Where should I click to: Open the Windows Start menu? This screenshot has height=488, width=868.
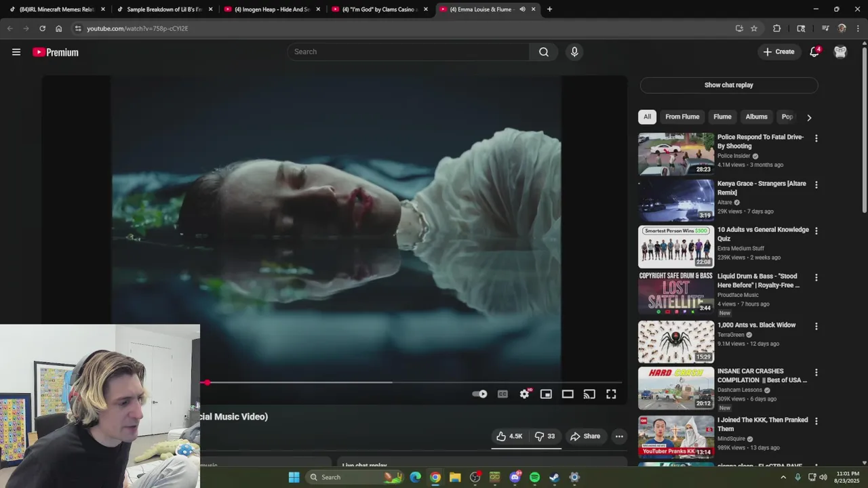coord(294,477)
